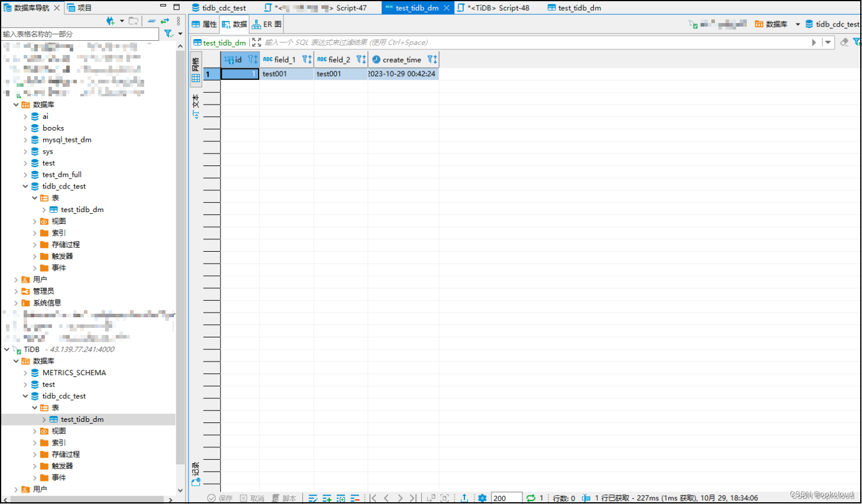Go to last row navigation icon
The width and height of the screenshot is (862, 504).
(413, 498)
